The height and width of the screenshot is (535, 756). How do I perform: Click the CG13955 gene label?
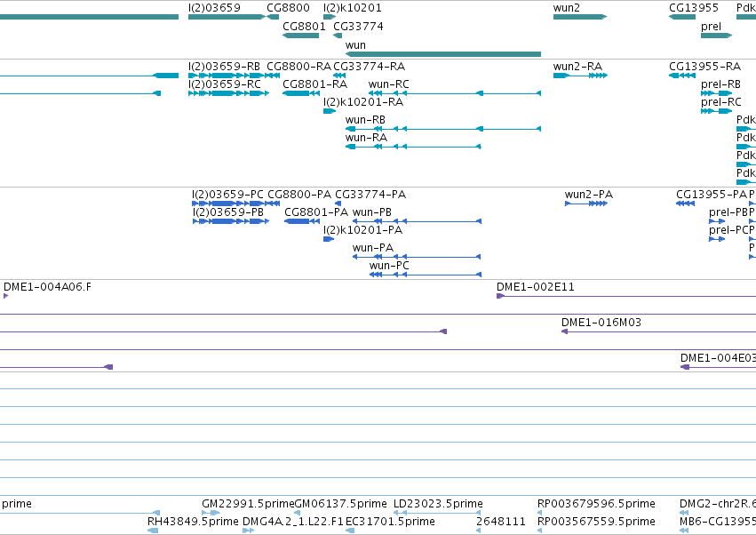click(x=694, y=8)
